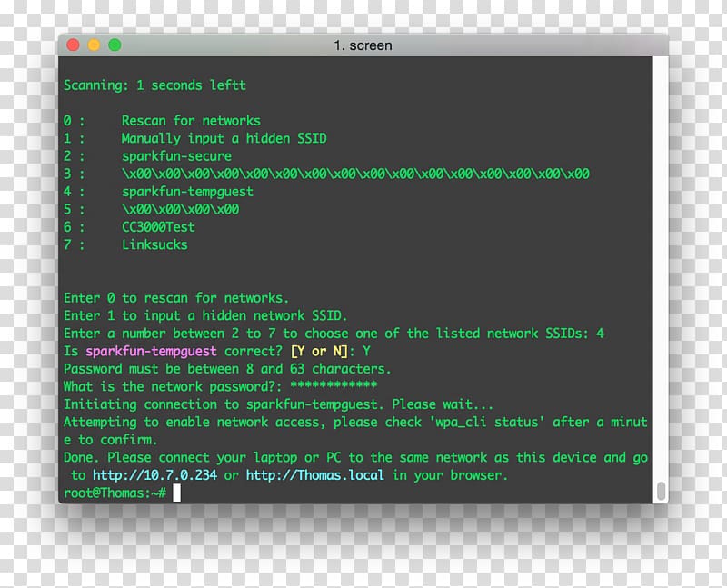Click the 'root@Thomas:~#' shell prompt
This screenshot has height=588, width=727.
click(115, 493)
